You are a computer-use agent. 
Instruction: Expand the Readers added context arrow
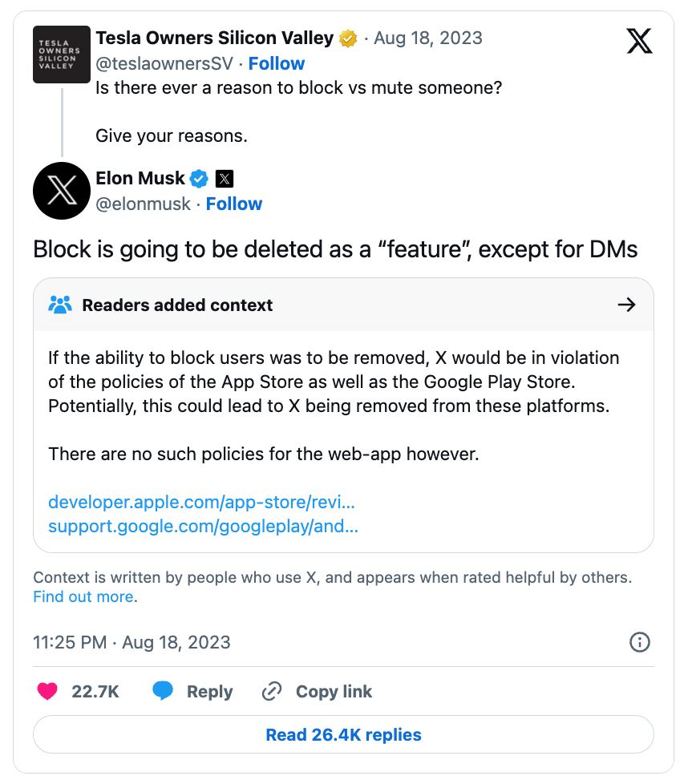pos(627,305)
